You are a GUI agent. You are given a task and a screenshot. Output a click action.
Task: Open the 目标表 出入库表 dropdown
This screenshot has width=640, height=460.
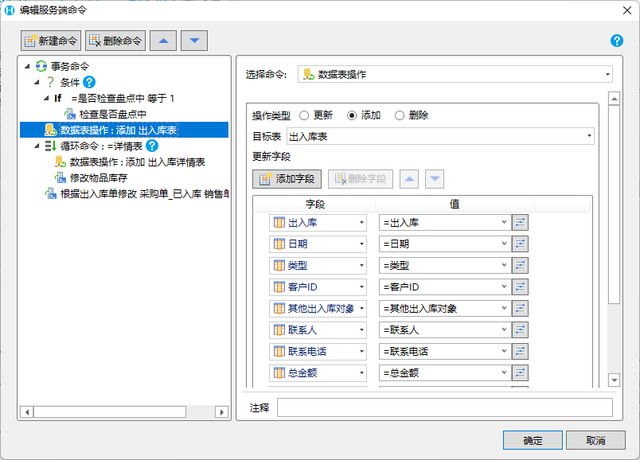[440, 136]
